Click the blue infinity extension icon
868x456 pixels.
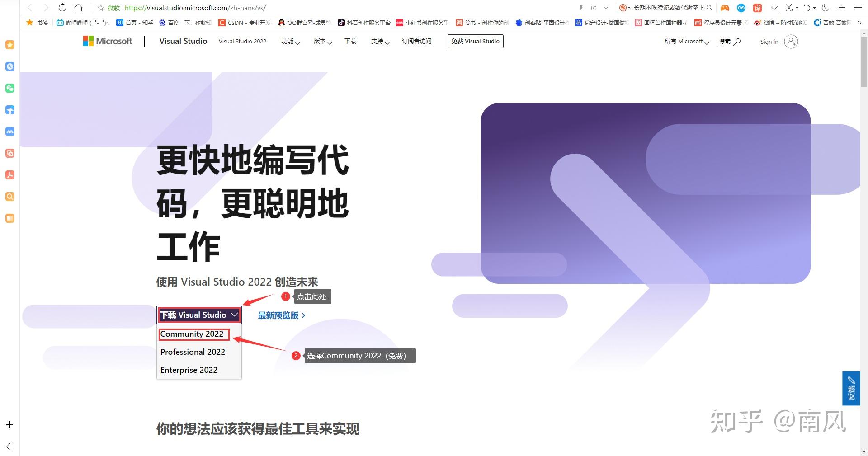click(x=741, y=8)
